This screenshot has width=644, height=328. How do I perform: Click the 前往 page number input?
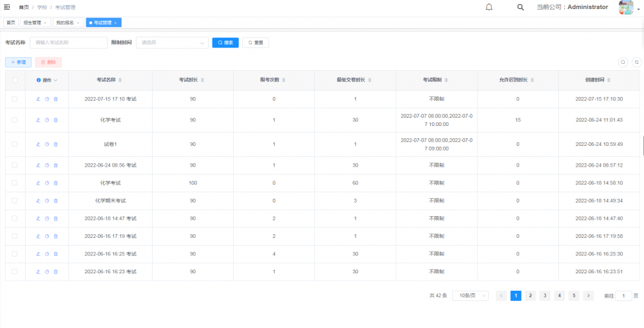point(623,296)
